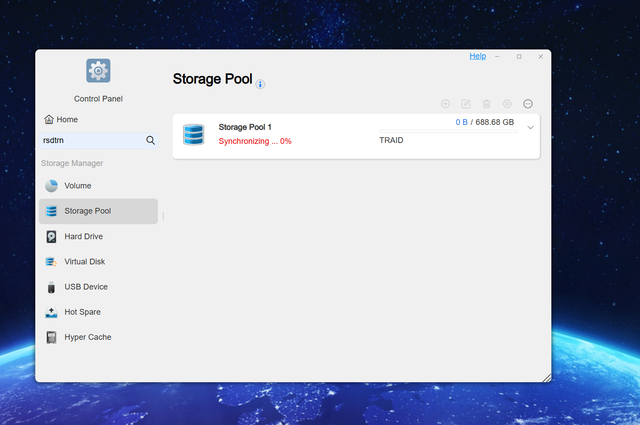The height and width of the screenshot is (425, 640).
Task: Expand Storage Pool 1 details chevron
Action: pos(530,127)
